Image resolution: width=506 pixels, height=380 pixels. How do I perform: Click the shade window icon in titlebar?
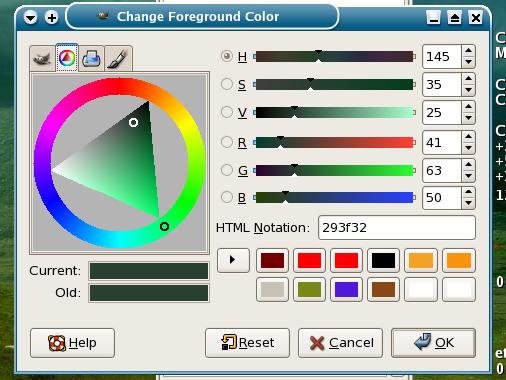(x=455, y=17)
